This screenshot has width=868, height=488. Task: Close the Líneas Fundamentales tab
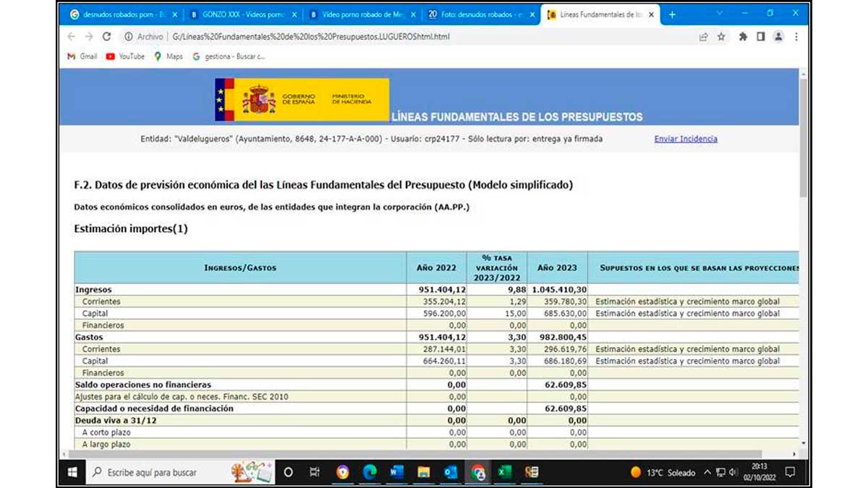651,14
